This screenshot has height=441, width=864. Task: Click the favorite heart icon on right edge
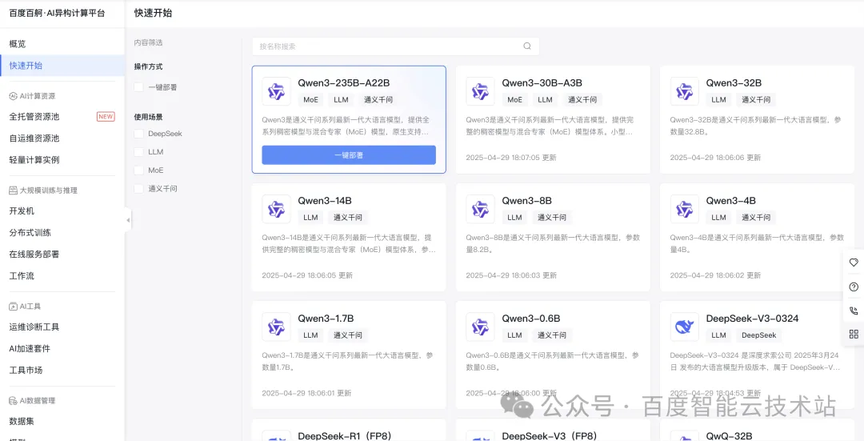pyautogui.click(x=854, y=262)
